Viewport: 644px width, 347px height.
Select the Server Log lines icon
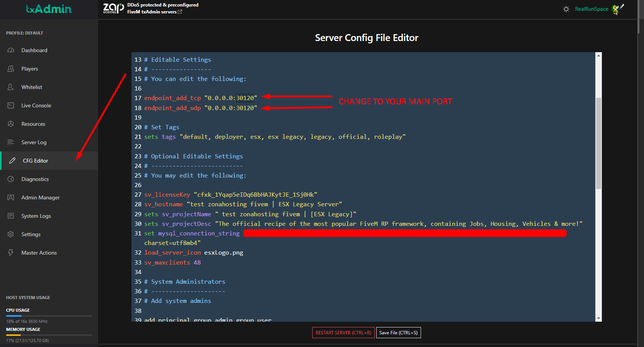(11, 142)
